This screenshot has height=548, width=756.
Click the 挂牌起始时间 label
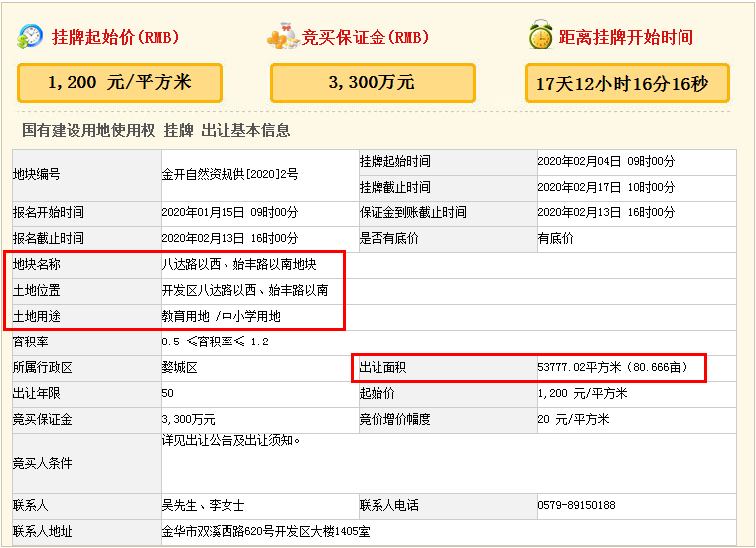coord(394,162)
